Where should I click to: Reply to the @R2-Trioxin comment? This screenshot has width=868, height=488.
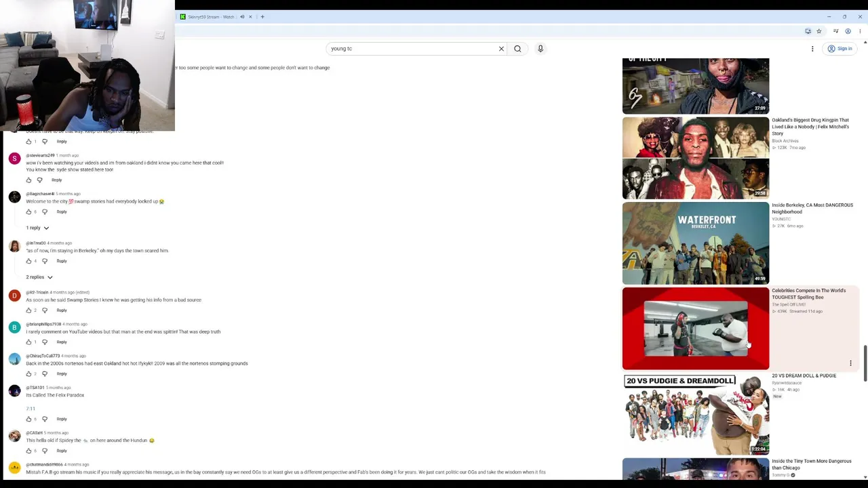click(62, 310)
